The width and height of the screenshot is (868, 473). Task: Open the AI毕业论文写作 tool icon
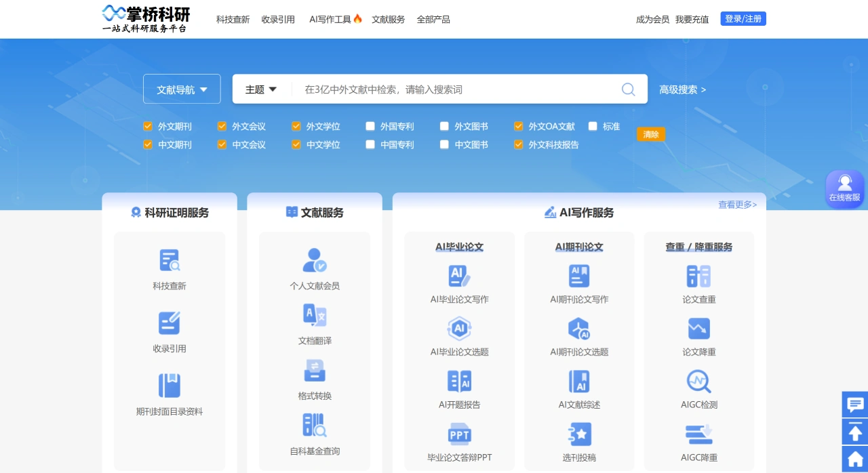pos(459,276)
